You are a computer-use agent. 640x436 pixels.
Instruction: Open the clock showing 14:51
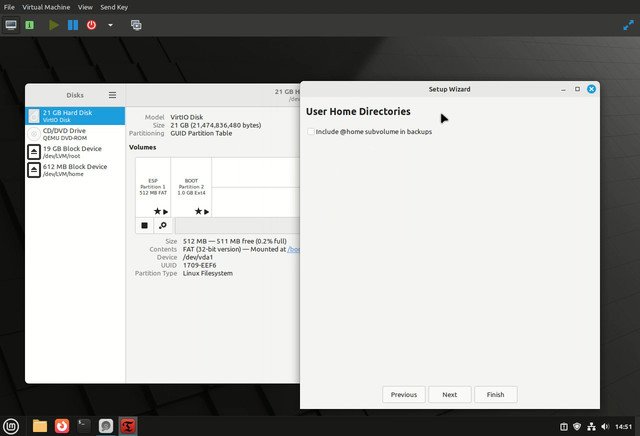click(623, 427)
